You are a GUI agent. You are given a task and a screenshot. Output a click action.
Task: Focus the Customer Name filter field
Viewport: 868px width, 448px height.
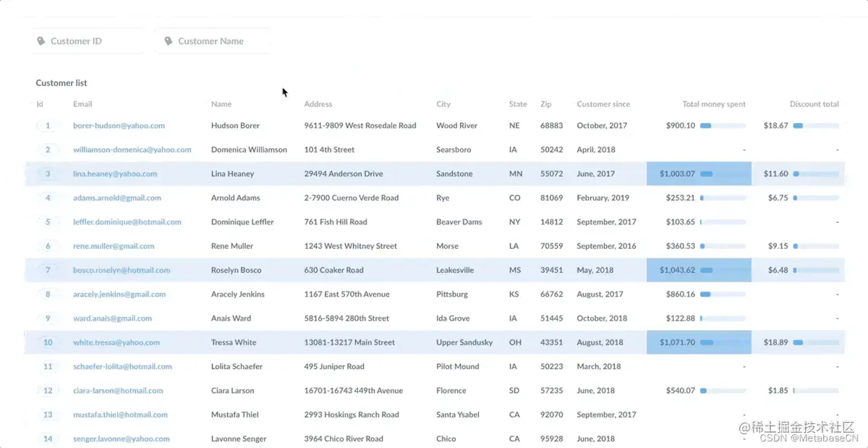(213, 41)
